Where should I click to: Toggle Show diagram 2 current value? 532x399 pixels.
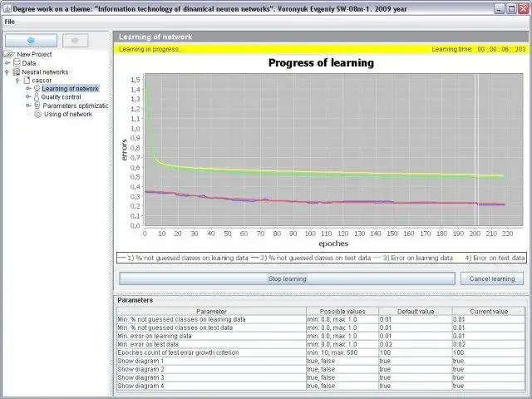pos(487,370)
